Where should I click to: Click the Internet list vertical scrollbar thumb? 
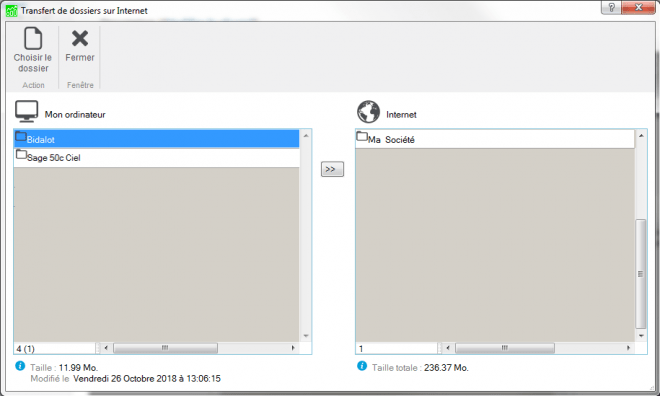point(641,274)
